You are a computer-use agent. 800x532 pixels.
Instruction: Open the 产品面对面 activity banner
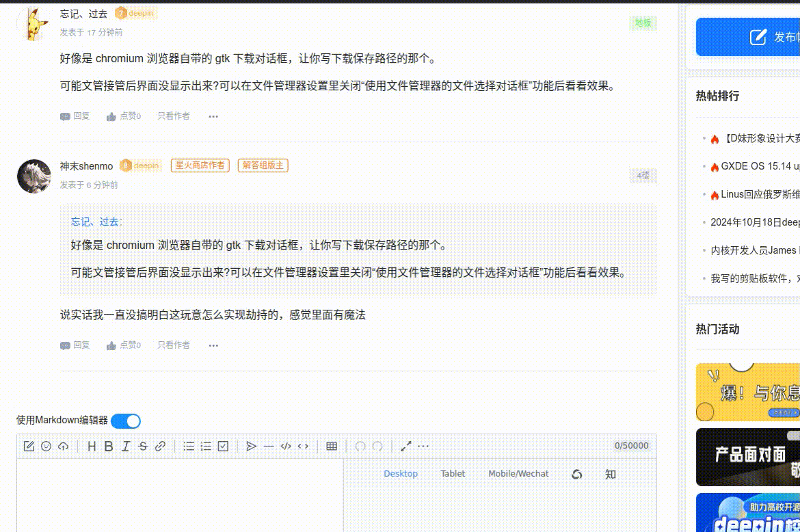tap(748, 457)
